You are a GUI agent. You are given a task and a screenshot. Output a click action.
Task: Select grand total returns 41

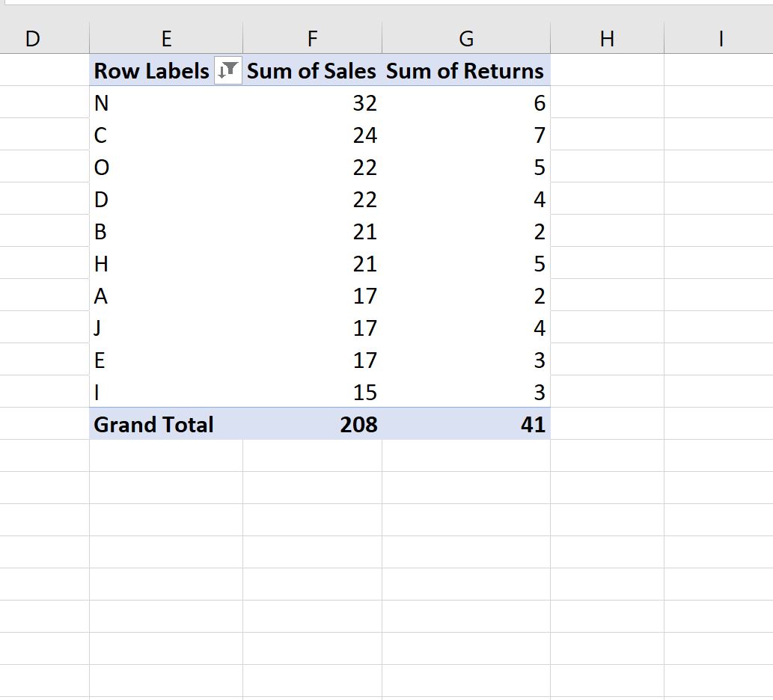click(x=466, y=423)
